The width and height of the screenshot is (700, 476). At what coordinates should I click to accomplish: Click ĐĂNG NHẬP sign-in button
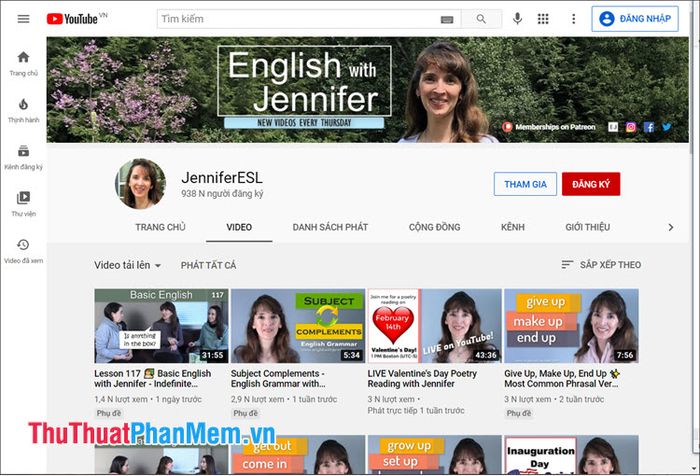pyautogui.click(x=635, y=19)
